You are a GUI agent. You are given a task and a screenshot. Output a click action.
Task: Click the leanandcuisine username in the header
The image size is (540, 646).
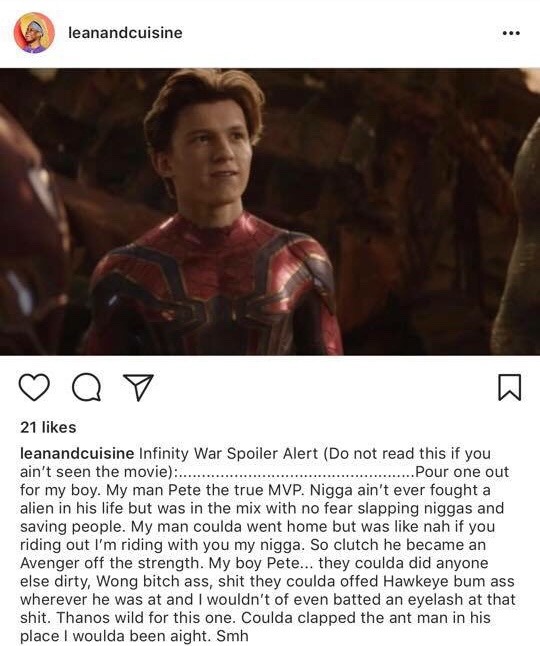(x=125, y=33)
